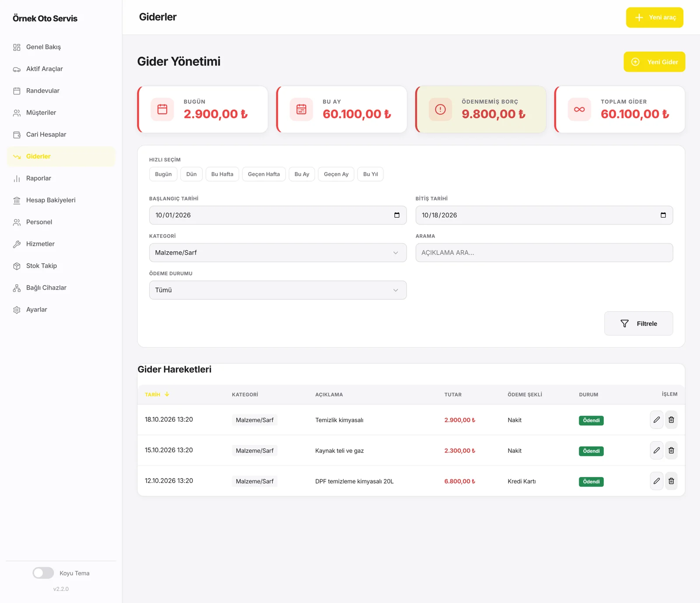Delete the Temizlik kimyasalı expense row

[x=671, y=420]
